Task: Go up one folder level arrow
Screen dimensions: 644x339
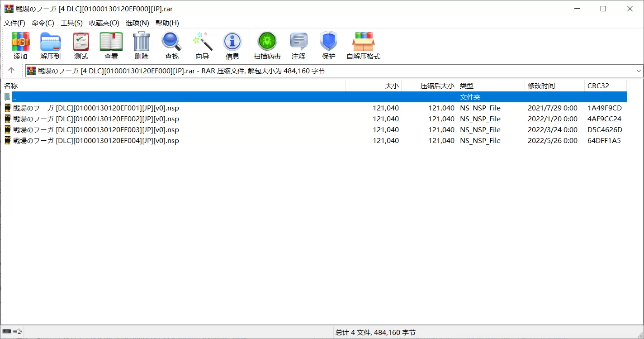Action: click(11, 70)
